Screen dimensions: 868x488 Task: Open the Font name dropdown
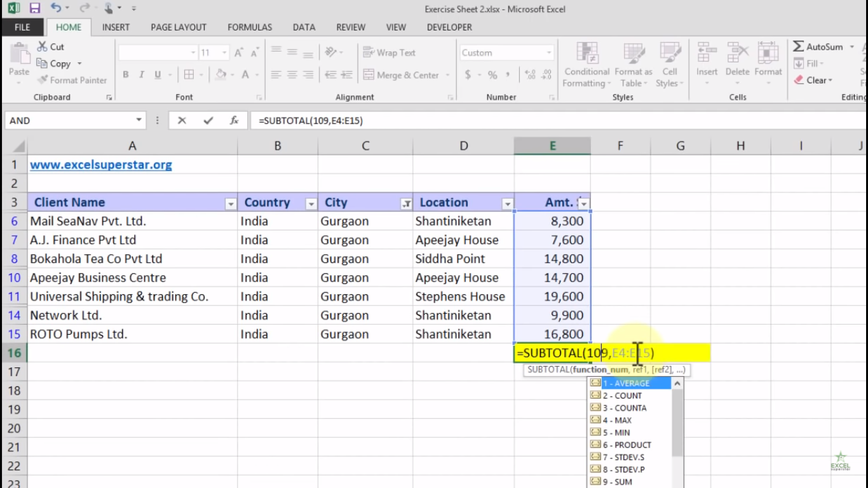point(193,53)
